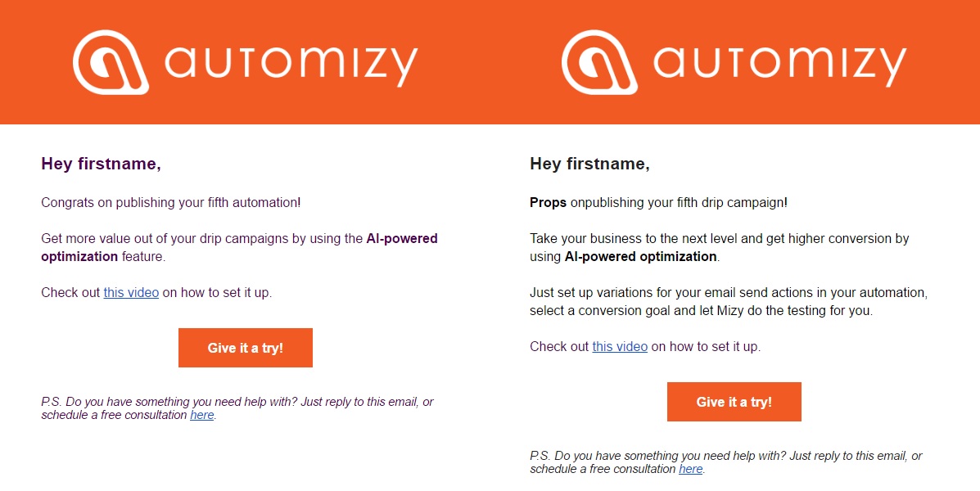The width and height of the screenshot is (980, 491).
Task: Click "Give it a try!" under the Props email
Action: (x=734, y=402)
